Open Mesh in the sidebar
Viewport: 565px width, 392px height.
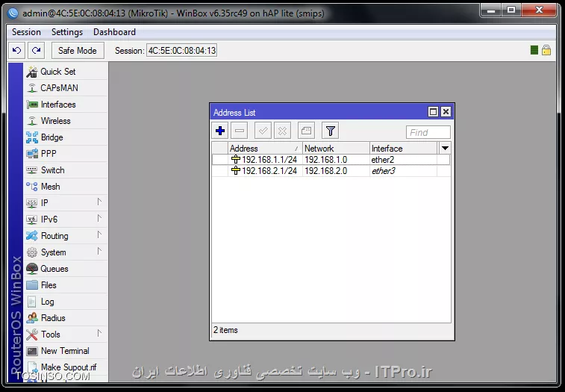click(x=66, y=187)
